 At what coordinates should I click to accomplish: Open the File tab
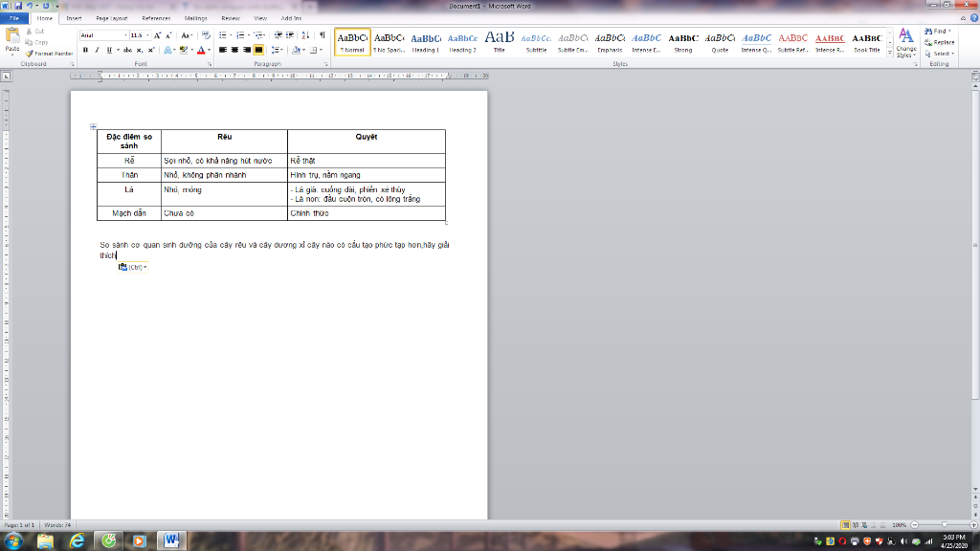click(x=14, y=18)
